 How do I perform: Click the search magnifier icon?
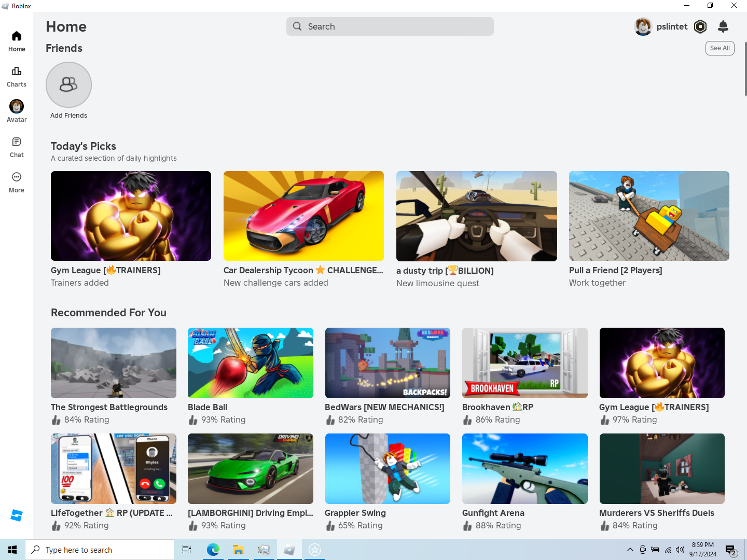(x=297, y=26)
